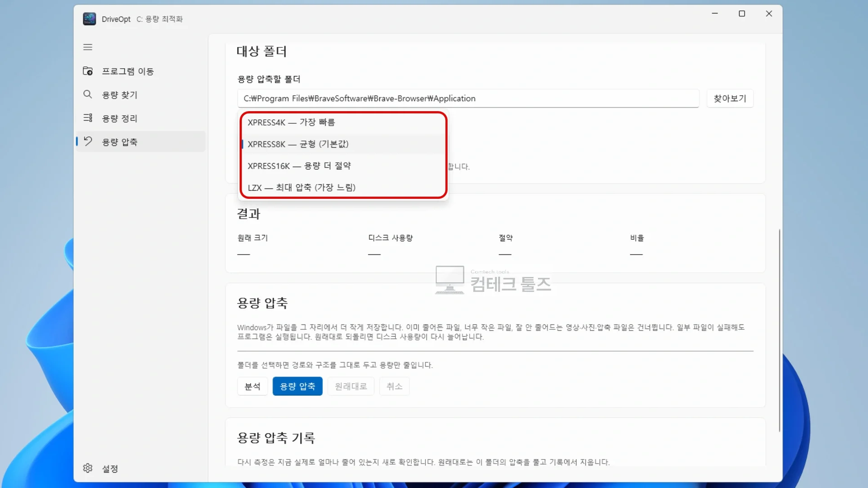Click the 분석 button
Screen dimensions: 868x488
point(253,386)
